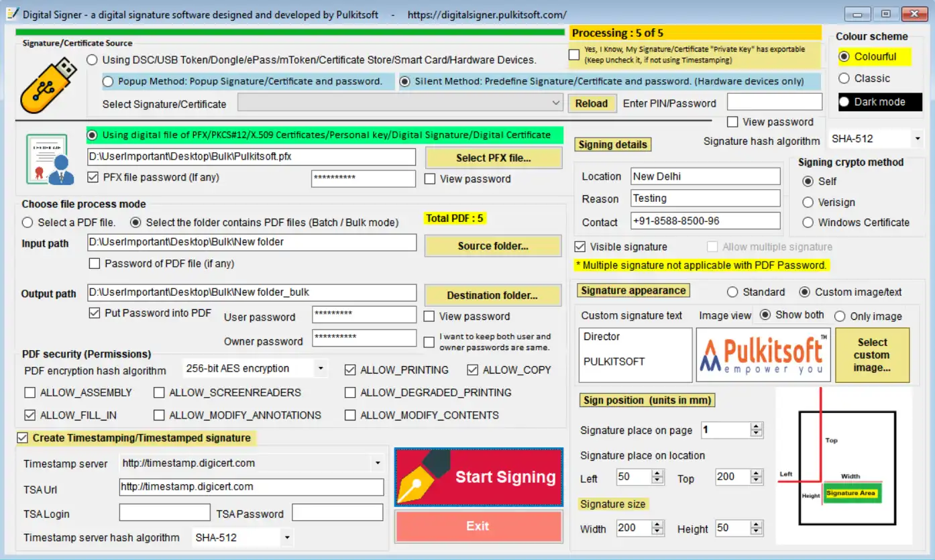Click Select custom image... button

click(872, 355)
